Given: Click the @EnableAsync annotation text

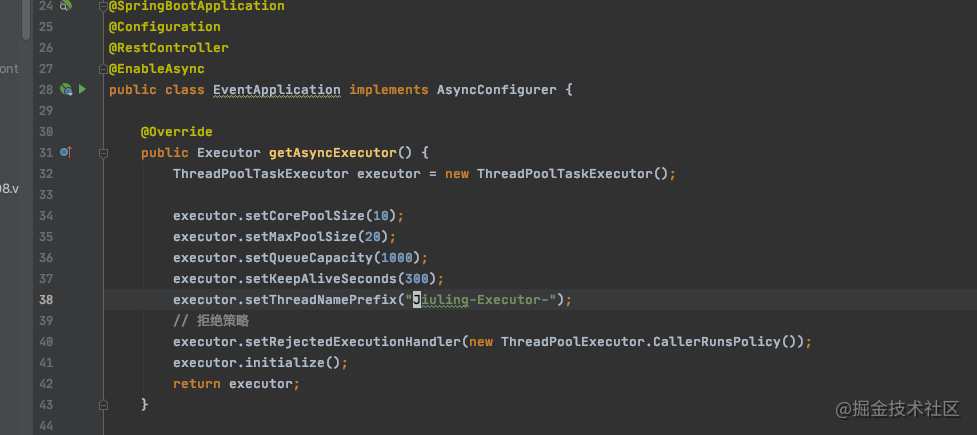Looking at the screenshot, I should (157, 69).
